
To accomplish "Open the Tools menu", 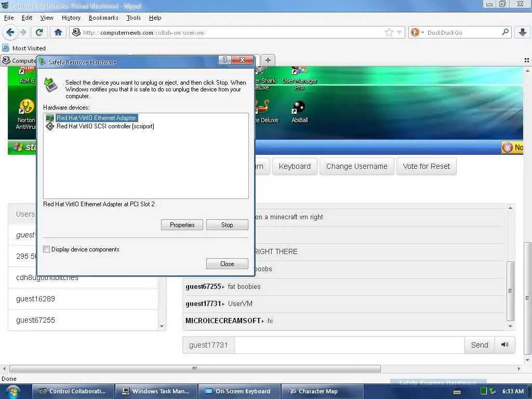I will [x=134, y=18].
